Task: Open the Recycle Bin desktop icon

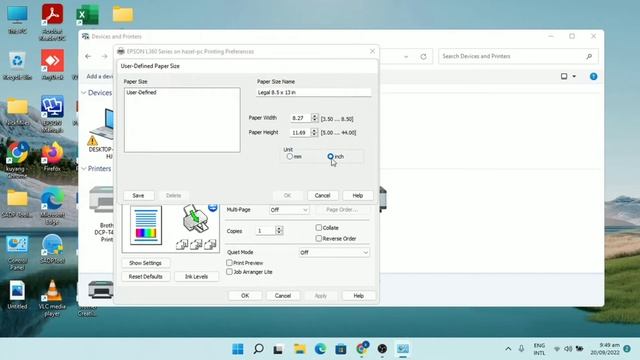Action: pyautogui.click(x=17, y=66)
